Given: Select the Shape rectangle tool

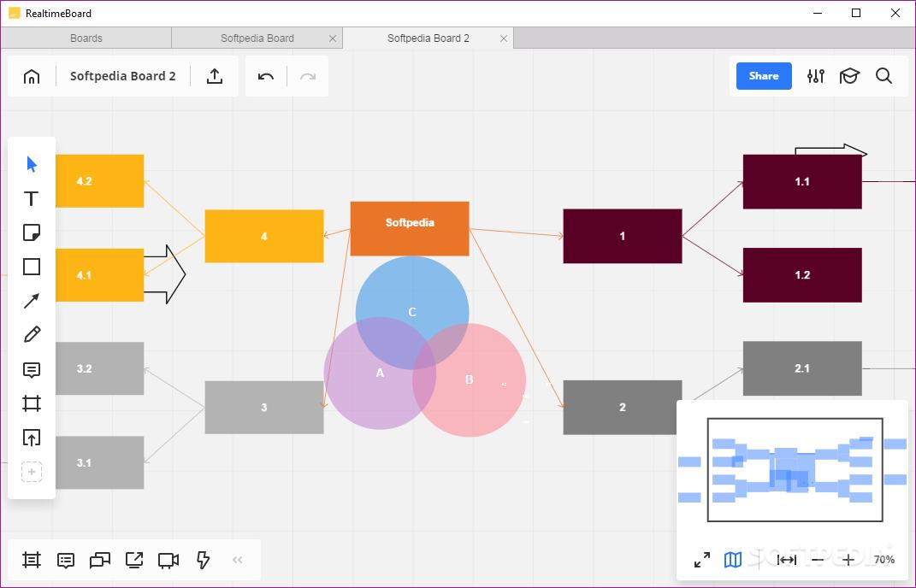Looking at the screenshot, I should click(32, 267).
